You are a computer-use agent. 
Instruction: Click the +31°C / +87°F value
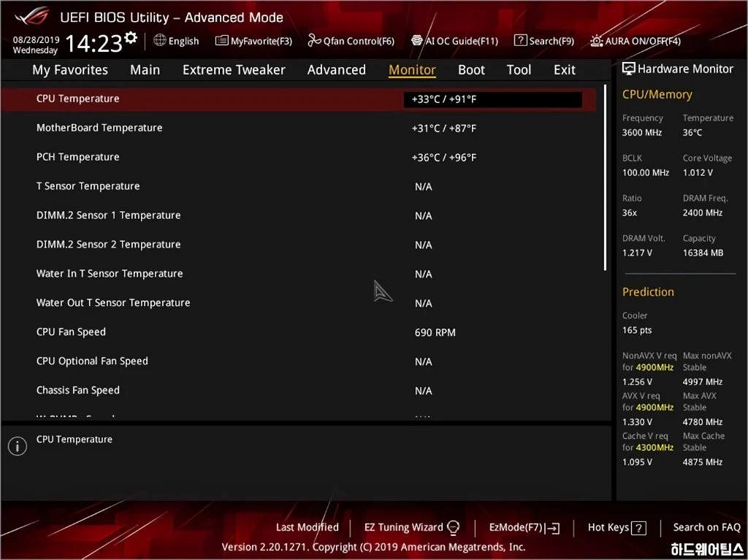pyautogui.click(x=443, y=129)
